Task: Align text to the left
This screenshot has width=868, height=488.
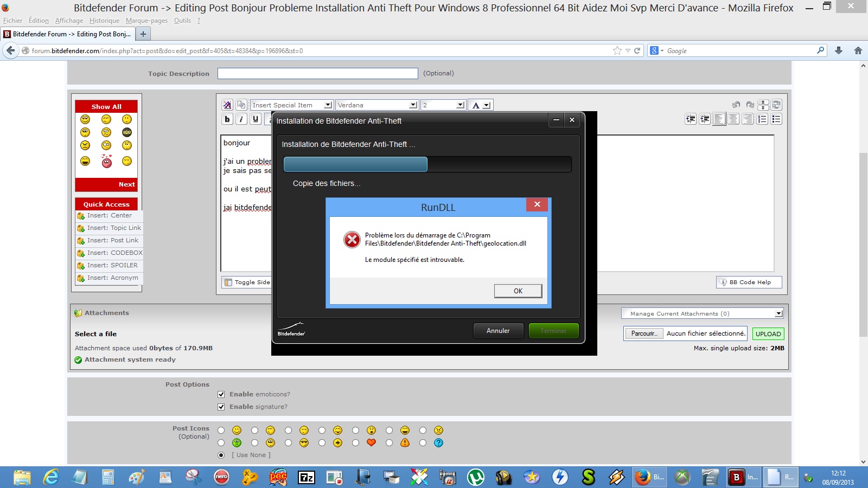Action: pos(719,119)
